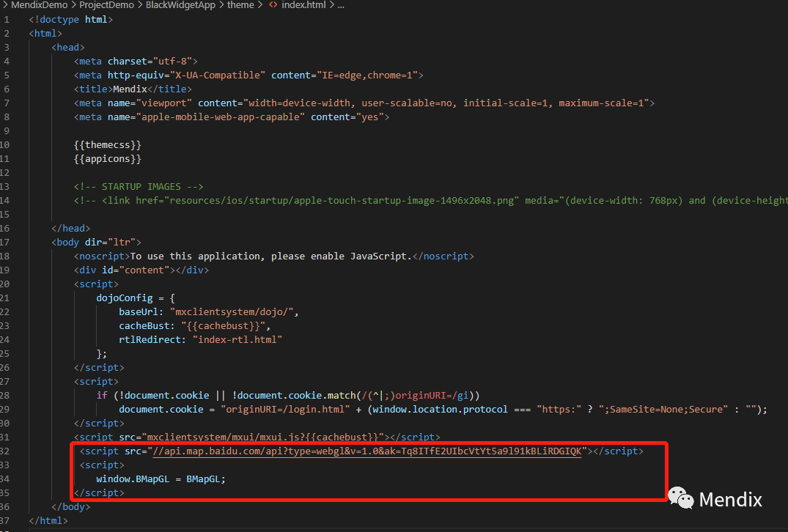Select the BlackWidgetApp breadcrumb

tap(180, 5)
